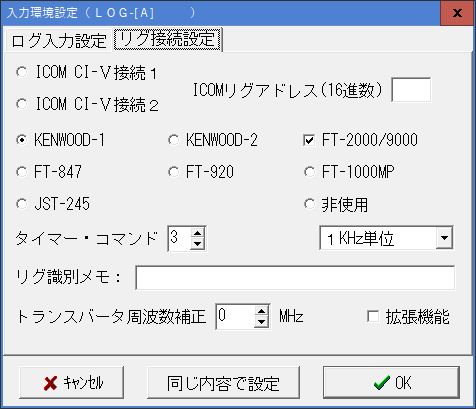
Task: Increase the タイマー・コマンド value with up arrow
Action: [x=198, y=233]
